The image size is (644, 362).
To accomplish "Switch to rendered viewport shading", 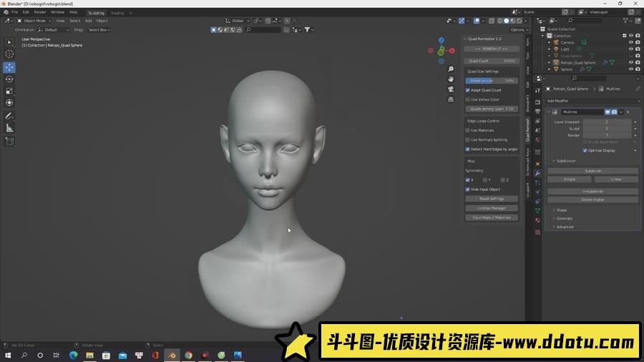I will [x=519, y=21].
